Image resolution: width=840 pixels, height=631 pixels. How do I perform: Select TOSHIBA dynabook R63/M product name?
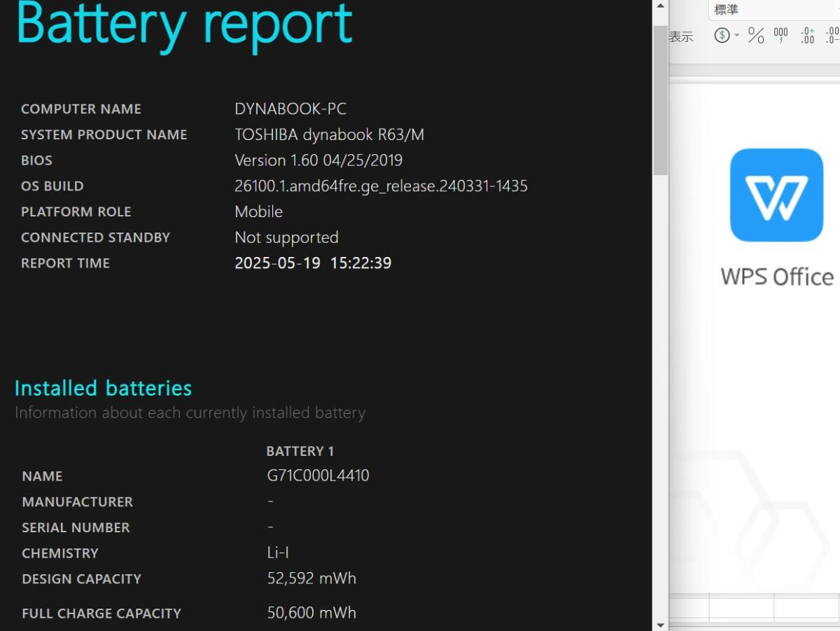coord(329,134)
